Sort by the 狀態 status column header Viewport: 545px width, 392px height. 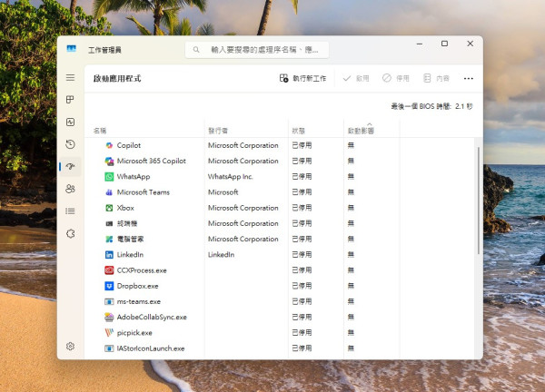298,131
